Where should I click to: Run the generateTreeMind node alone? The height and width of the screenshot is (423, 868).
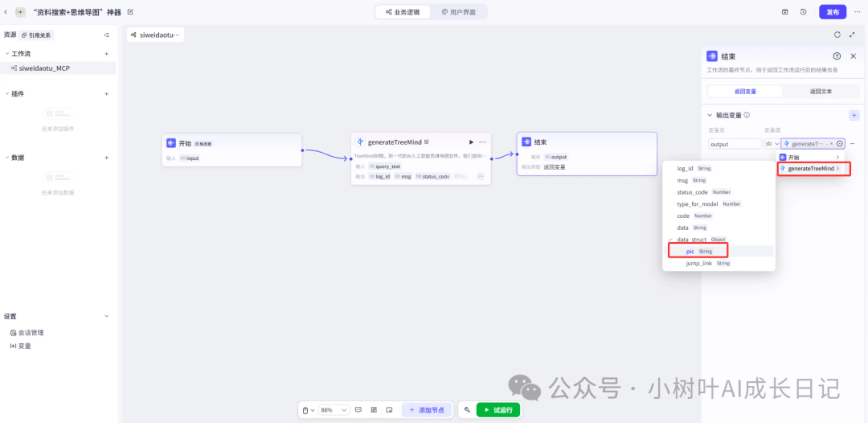pyautogui.click(x=471, y=142)
